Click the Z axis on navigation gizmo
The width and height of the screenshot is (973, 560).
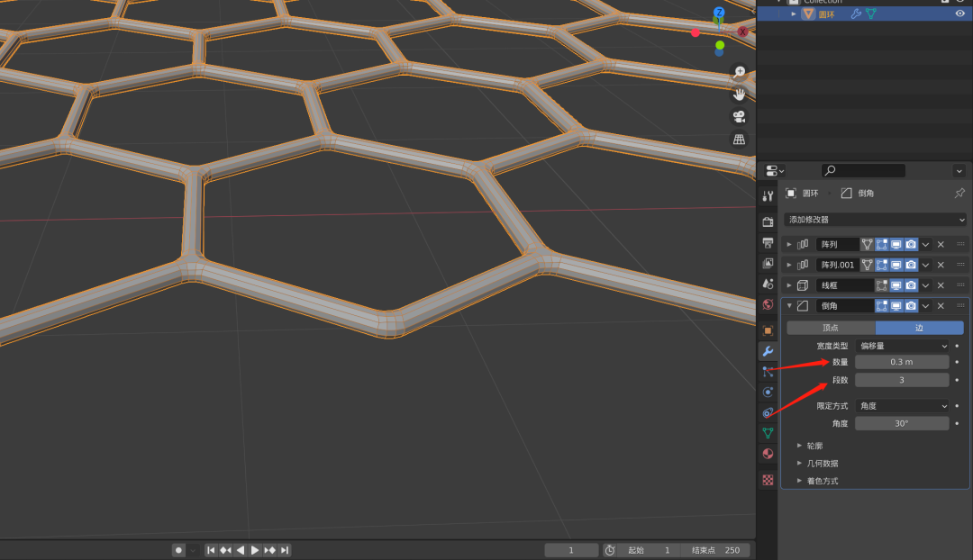click(x=719, y=13)
